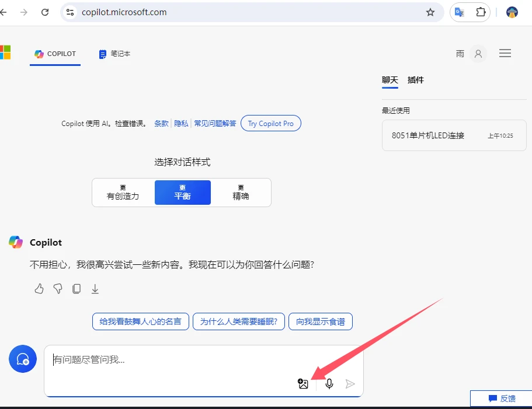Screen dimensions: 532x409
Task: Like the Copilot response with thumbs up
Action: [x=39, y=289]
